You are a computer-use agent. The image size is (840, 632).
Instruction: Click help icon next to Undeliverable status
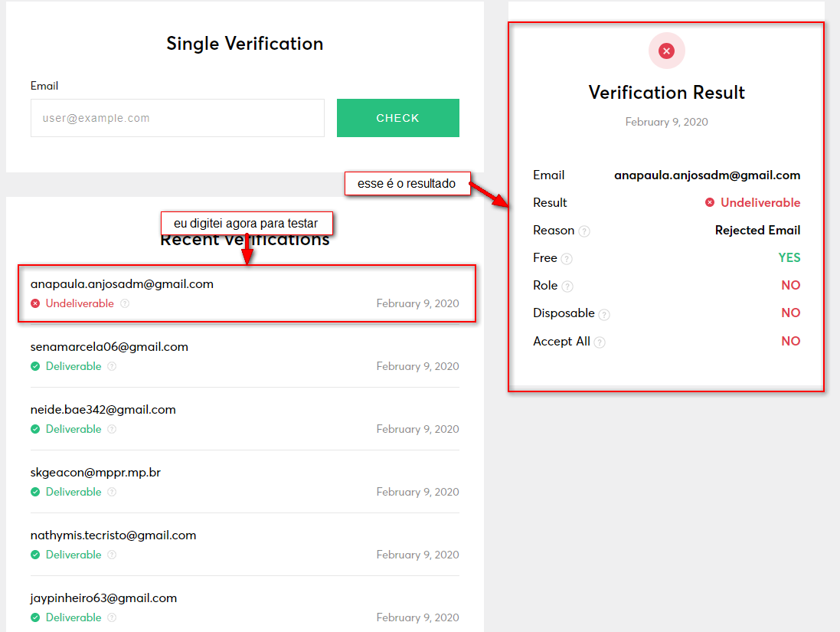125,303
